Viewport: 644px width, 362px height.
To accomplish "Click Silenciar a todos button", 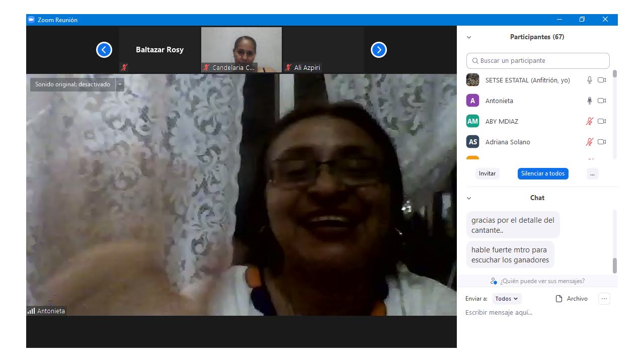I will (x=543, y=173).
